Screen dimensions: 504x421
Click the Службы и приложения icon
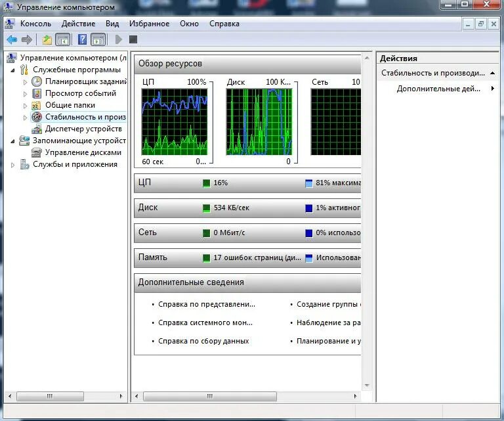(24, 164)
